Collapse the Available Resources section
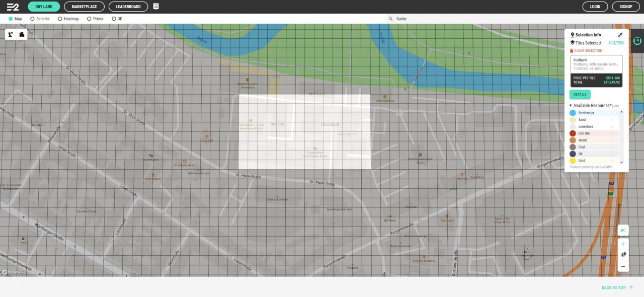644x297 pixels. pyautogui.click(x=571, y=106)
